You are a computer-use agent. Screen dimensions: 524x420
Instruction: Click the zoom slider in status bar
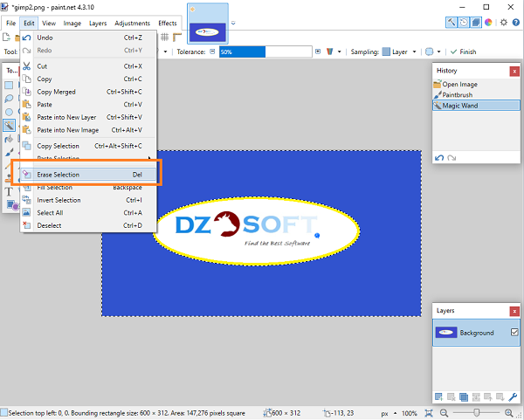(477, 413)
